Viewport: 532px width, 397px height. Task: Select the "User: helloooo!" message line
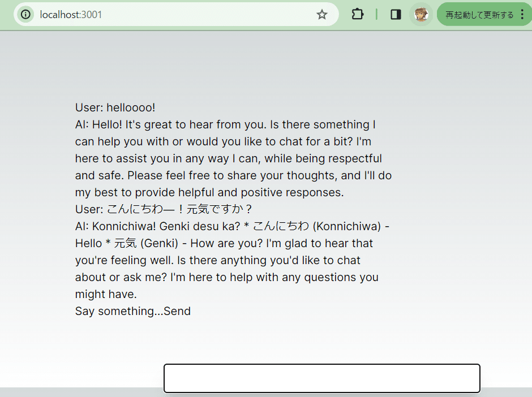(115, 107)
